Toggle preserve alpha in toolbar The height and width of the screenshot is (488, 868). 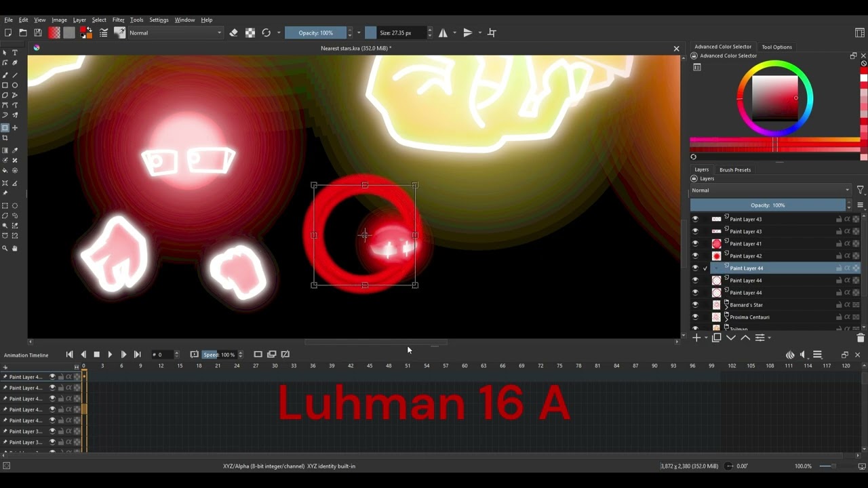click(x=250, y=33)
